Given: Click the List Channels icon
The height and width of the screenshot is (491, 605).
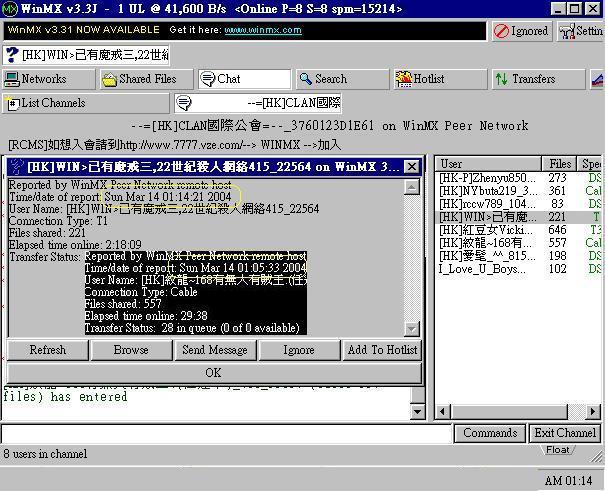Looking at the screenshot, I should point(13,103).
